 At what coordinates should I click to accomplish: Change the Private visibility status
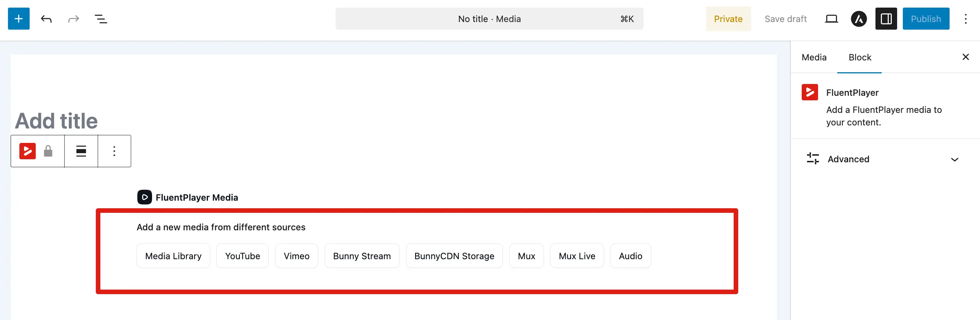pyautogui.click(x=728, y=19)
